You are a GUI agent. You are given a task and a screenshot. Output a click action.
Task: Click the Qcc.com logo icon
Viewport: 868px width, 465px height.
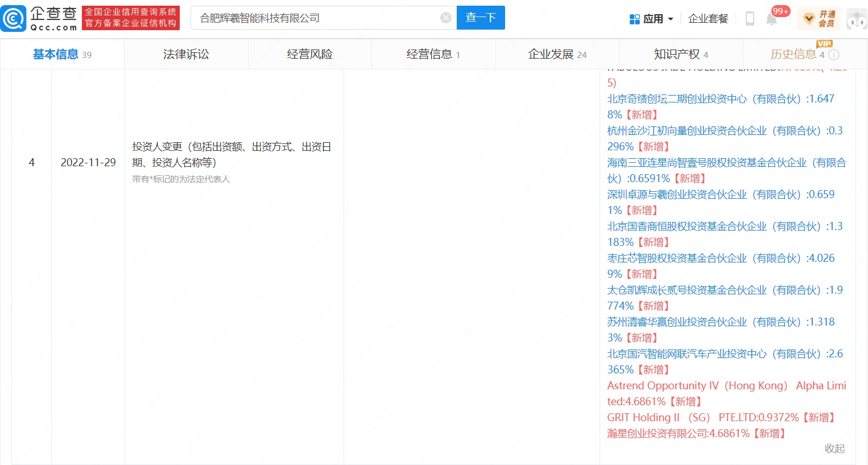[x=14, y=18]
